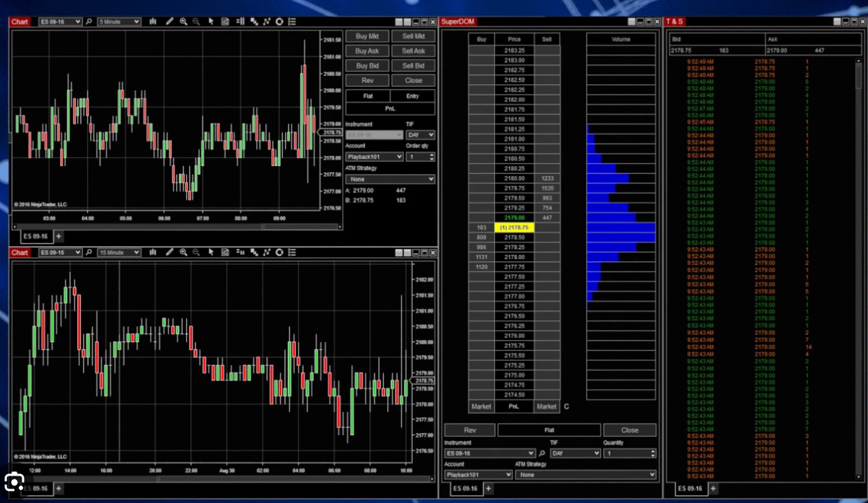Click the Buy Ask button
Image resolution: width=868 pixels, height=503 pixels.
pyautogui.click(x=367, y=51)
